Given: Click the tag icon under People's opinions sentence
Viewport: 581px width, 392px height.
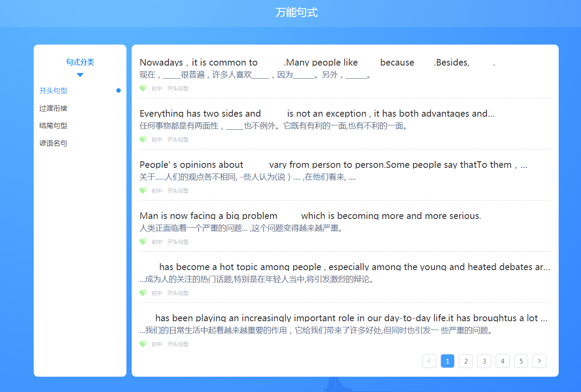Looking at the screenshot, I should pos(143,191).
